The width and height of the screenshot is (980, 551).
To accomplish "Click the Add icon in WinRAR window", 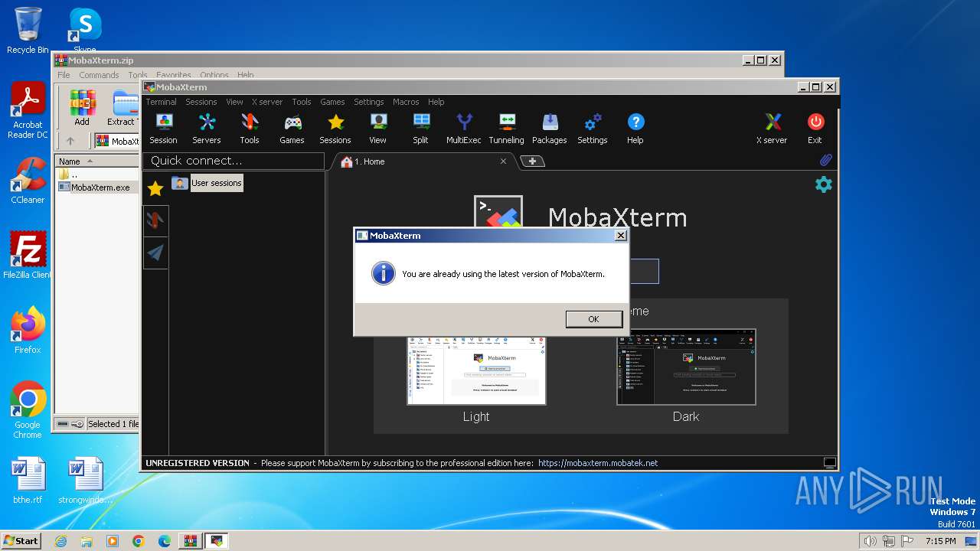I will tap(82, 108).
